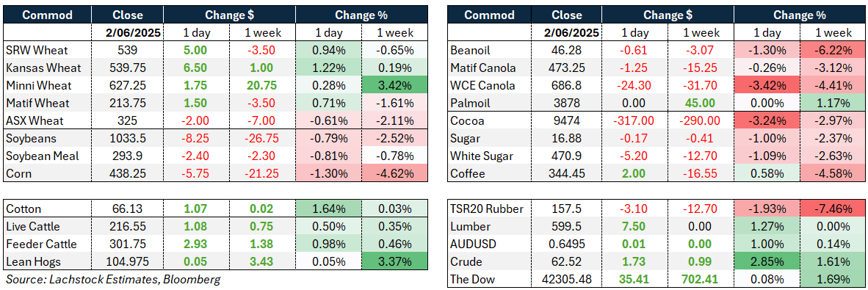Click WCE Canola 1 day -3.42% cell
Viewport: 868px width, 290px height.
[x=767, y=84]
